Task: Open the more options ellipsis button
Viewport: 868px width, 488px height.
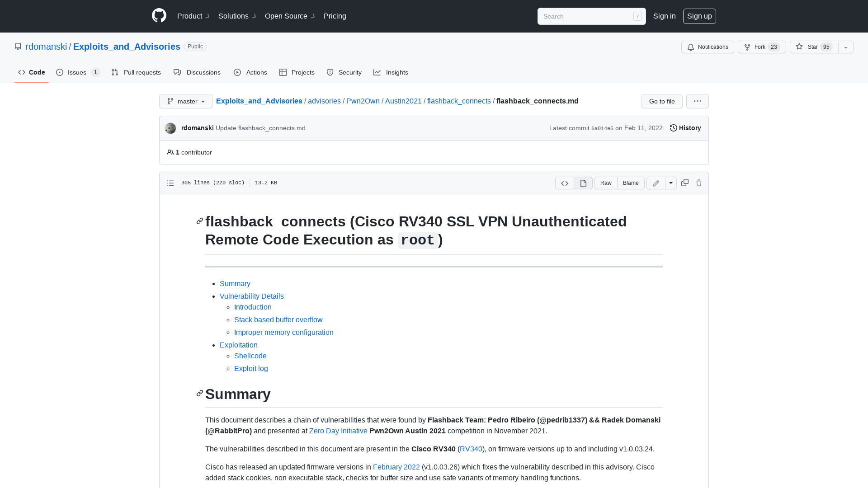Action: click(x=698, y=101)
